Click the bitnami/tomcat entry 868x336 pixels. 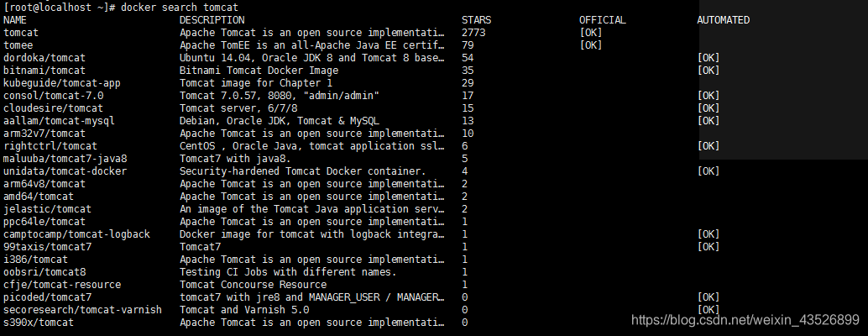[x=44, y=71]
